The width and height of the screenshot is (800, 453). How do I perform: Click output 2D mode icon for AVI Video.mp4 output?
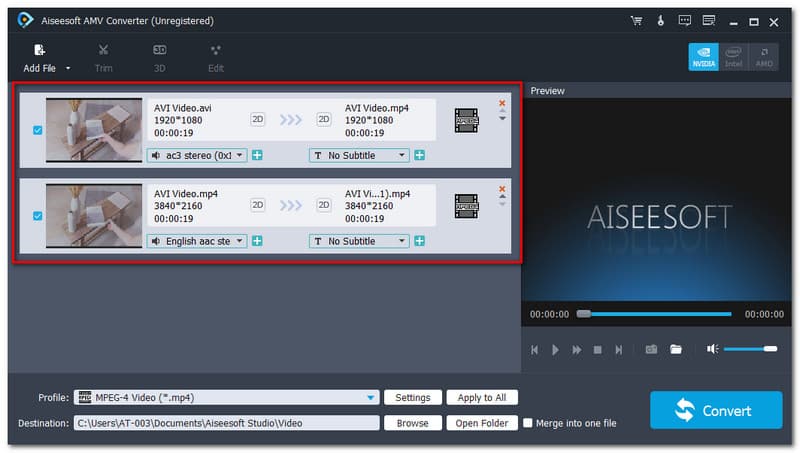click(x=324, y=119)
